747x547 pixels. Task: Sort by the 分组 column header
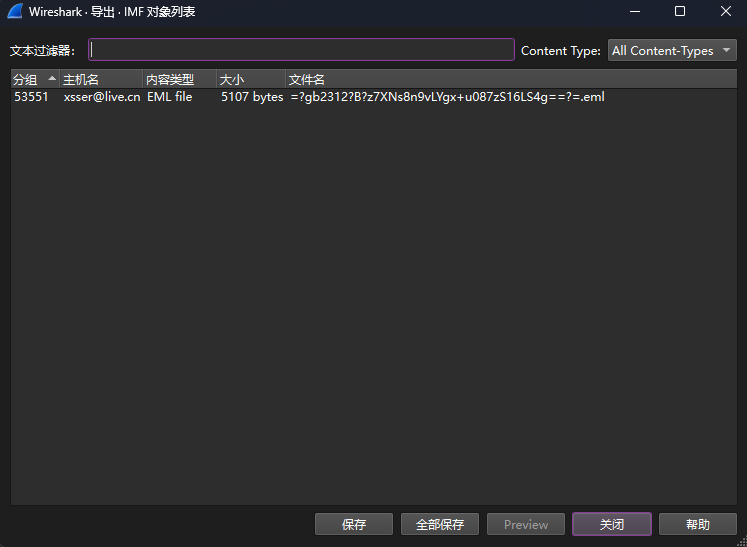(35, 79)
